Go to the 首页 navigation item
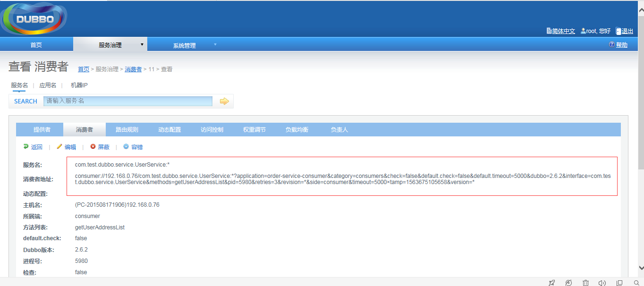Viewport: 644px width, 286px height. coord(36,45)
